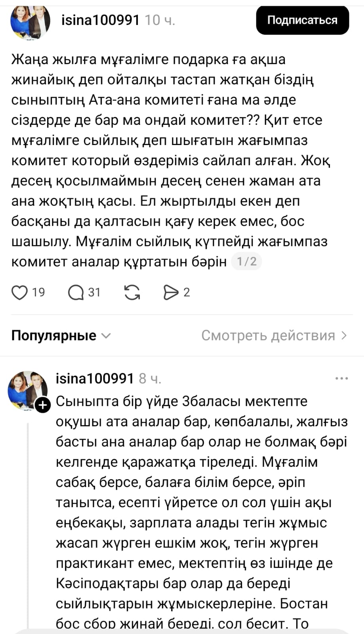Like the post with the heart icon
Screen dimensions: 364x634
[x=19, y=293]
